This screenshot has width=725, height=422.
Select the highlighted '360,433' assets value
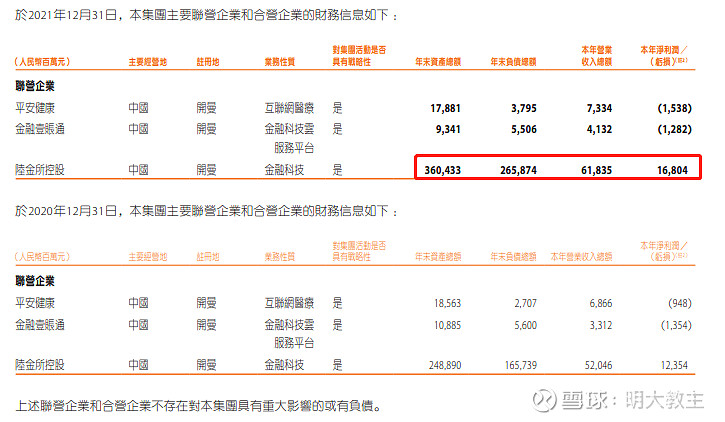click(442, 170)
